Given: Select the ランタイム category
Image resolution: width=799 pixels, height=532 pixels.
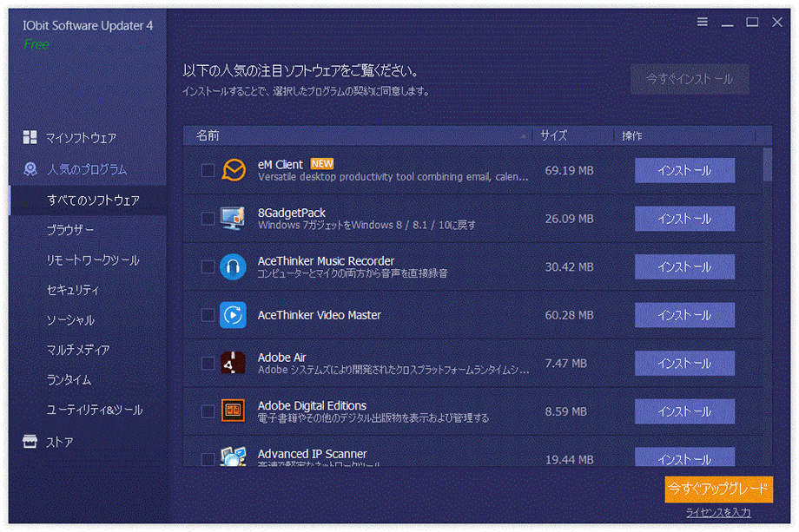Looking at the screenshot, I should [x=69, y=380].
